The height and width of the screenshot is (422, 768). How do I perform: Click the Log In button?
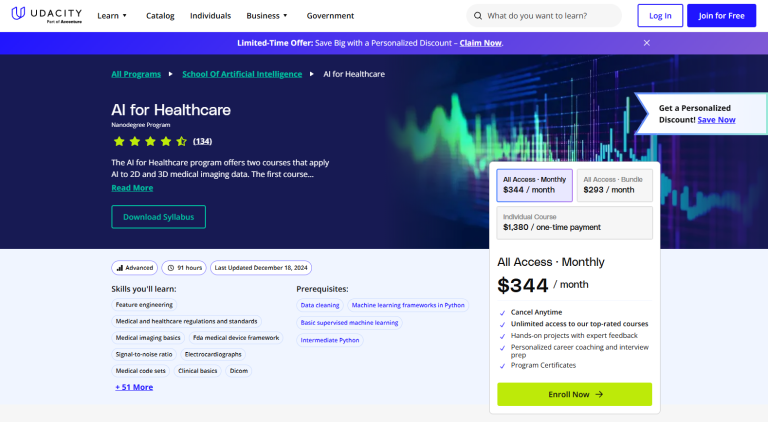coord(660,16)
